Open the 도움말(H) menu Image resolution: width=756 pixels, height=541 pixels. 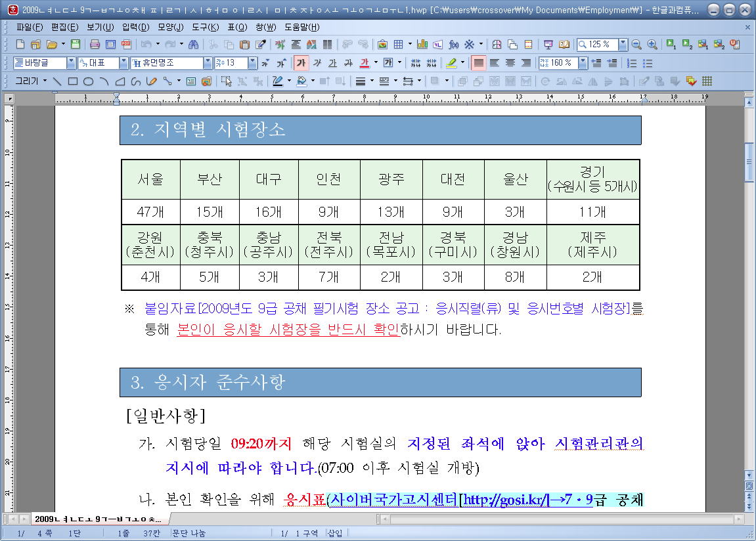(x=302, y=27)
